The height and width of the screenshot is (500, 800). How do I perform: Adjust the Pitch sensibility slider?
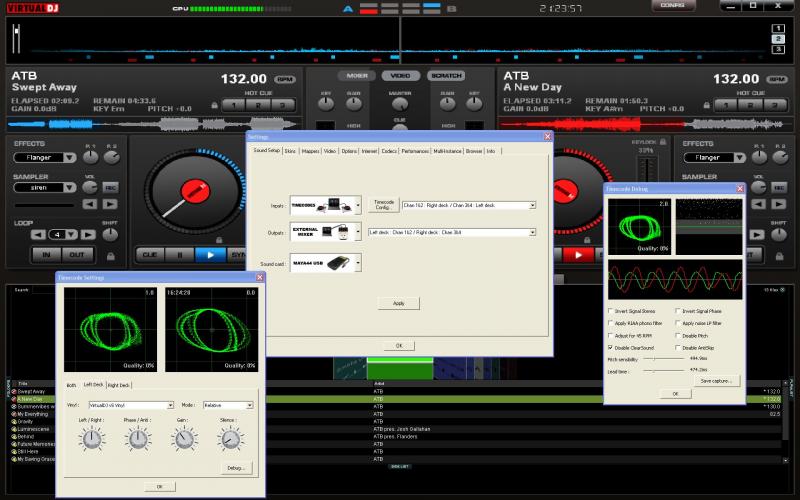point(655,358)
